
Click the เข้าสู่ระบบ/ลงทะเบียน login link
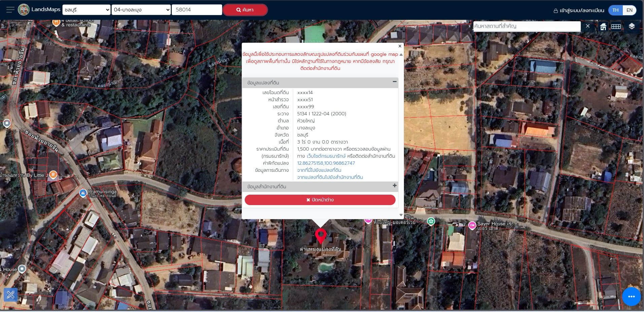point(579,10)
